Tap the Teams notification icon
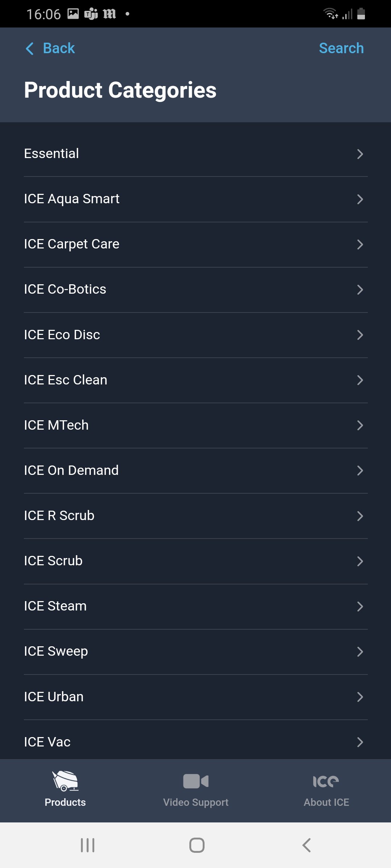Image resolution: width=391 pixels, height=868 pixels. pyautogui.click(x=91, y=14)
